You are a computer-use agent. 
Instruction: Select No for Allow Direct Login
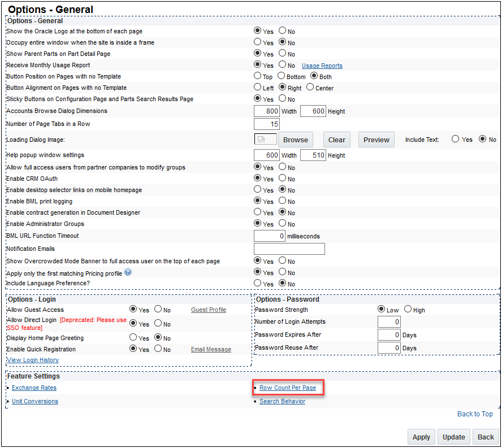(158, 323)
